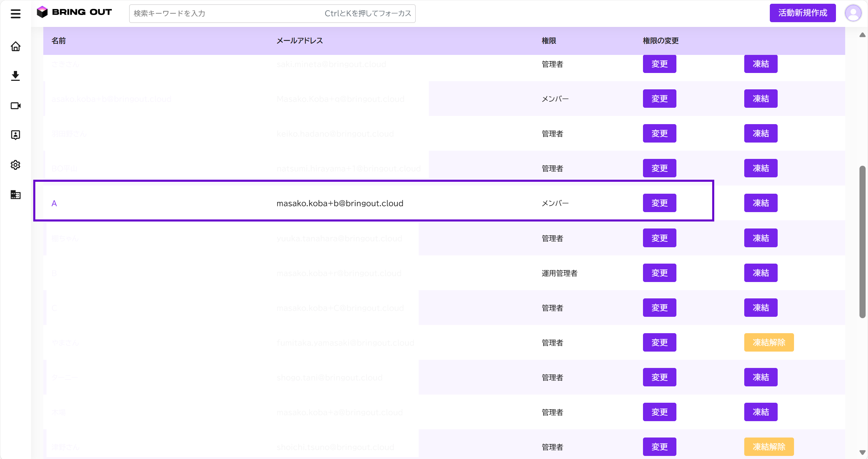Click the 権限 column header
868x459 pixels.
pyautogui.click(x=549, y=41)
